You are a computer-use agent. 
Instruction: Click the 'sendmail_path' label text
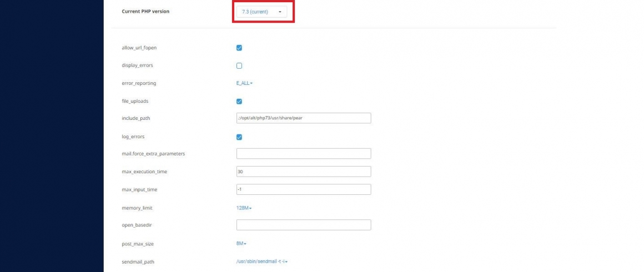pos(138,261)
